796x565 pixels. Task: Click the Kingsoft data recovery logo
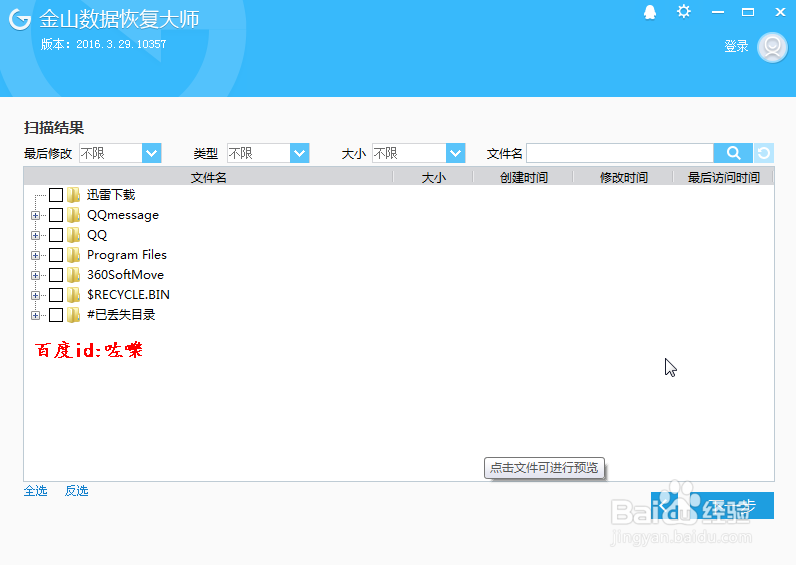(x=20, y=19)
